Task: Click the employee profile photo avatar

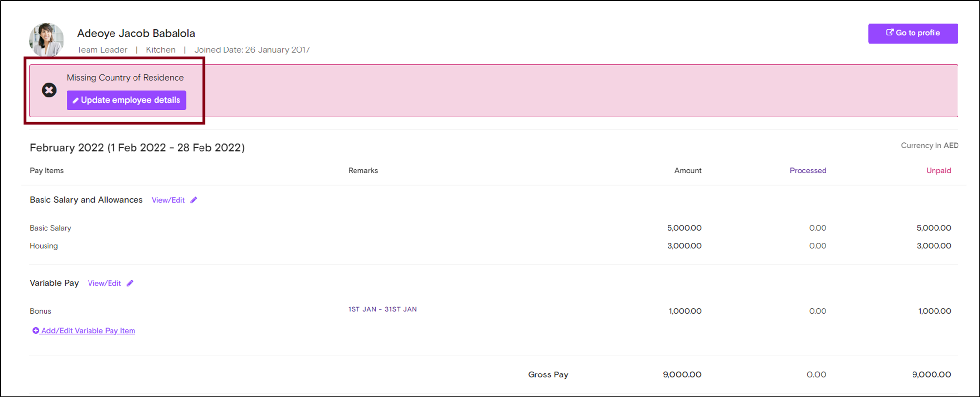Action: coord(46,39)
